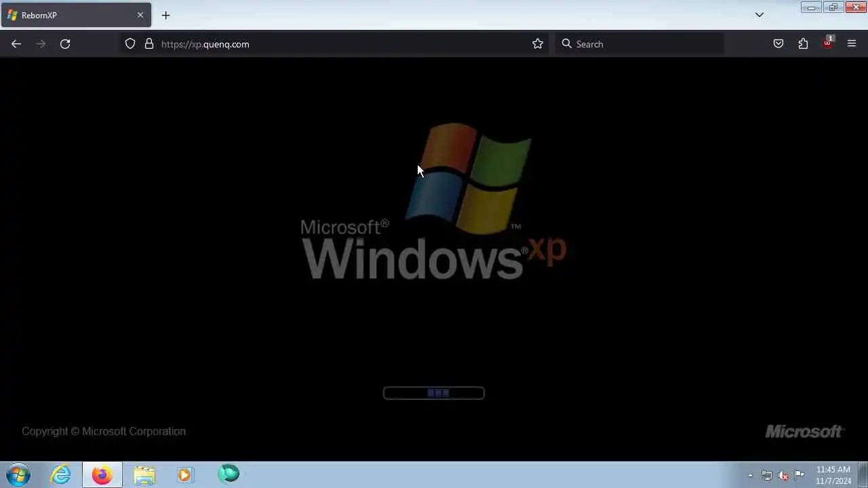Open the Extensions puzzle icon

[x=803, y=44]
